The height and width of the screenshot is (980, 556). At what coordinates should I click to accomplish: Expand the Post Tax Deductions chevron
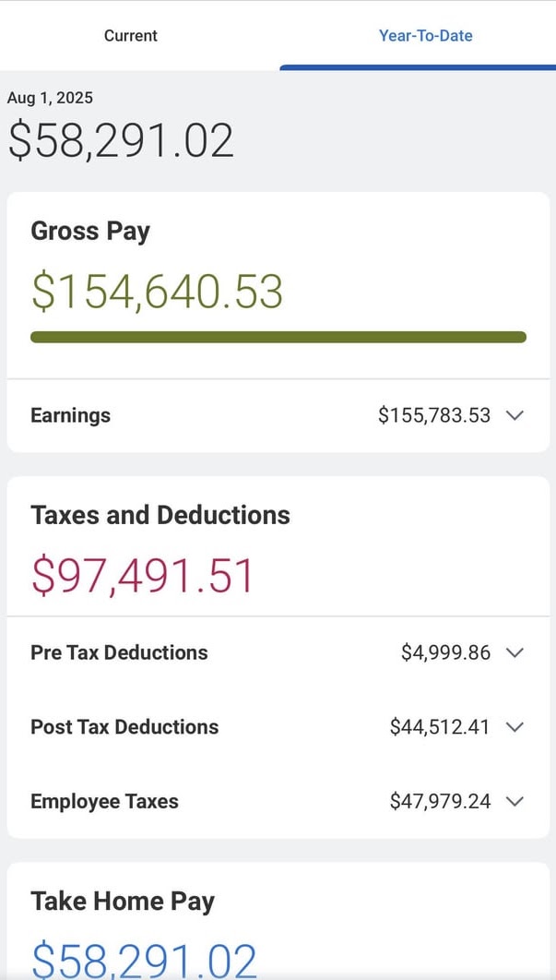point(515,727)
